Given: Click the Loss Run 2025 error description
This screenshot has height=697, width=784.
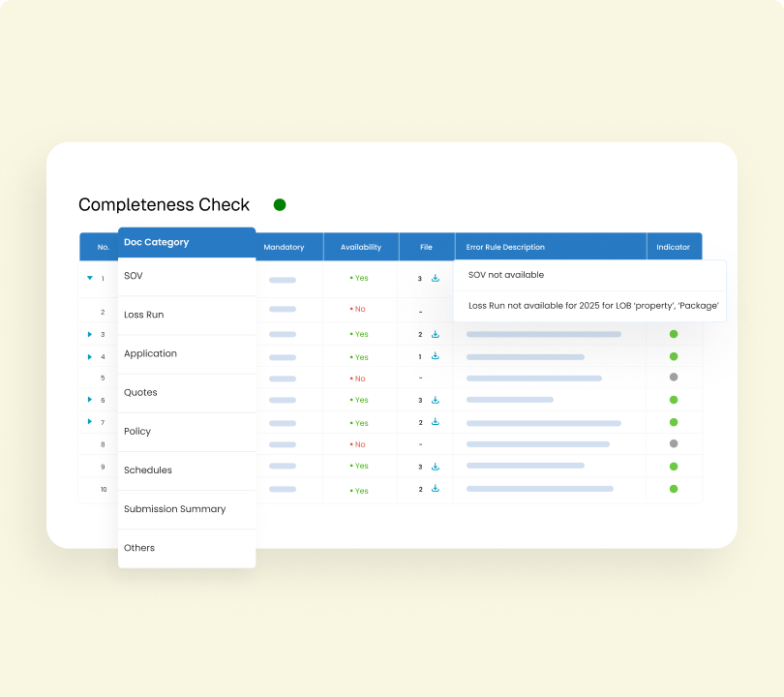Looking at the screenshot, I should click(x=593, y=305).
